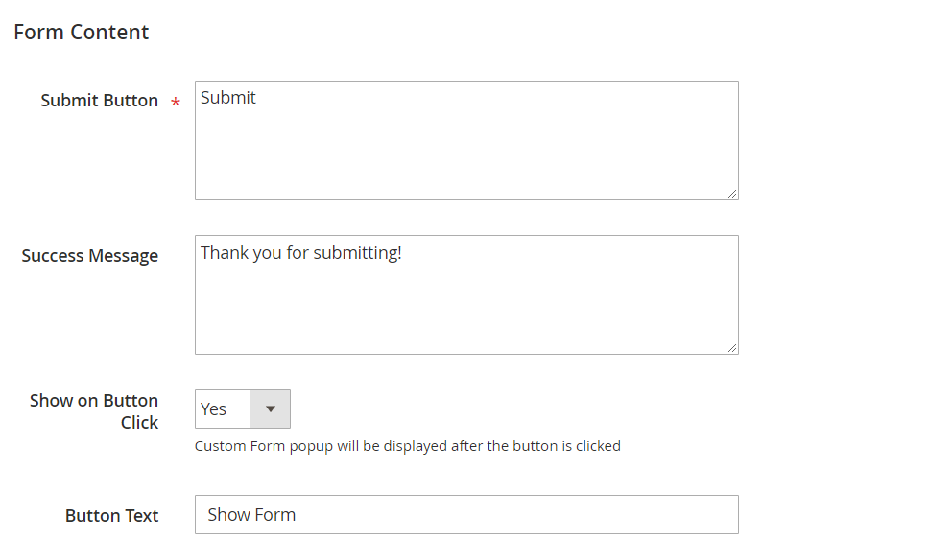Click the red required asterisk
Screen dimensions: 929x560
pos(176,103)
